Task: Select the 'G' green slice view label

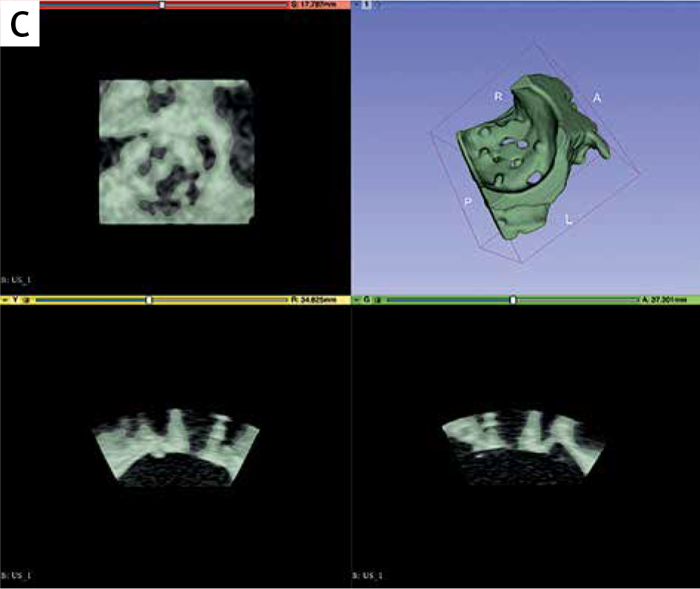Action: (367, 300)
